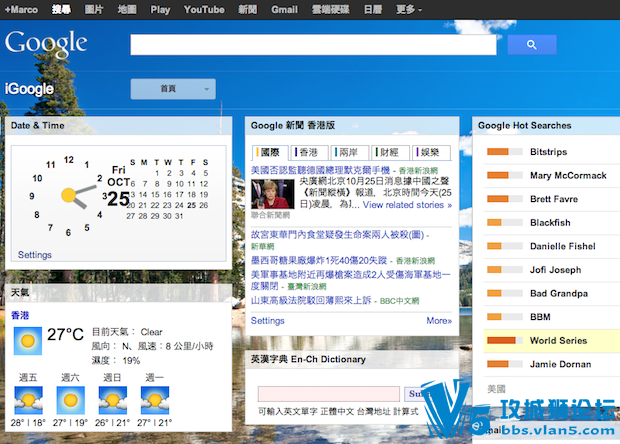This screenshot has width=620, height=444.
Task: Switch to the 娛樂 news tab
Action: coord(431,152)
